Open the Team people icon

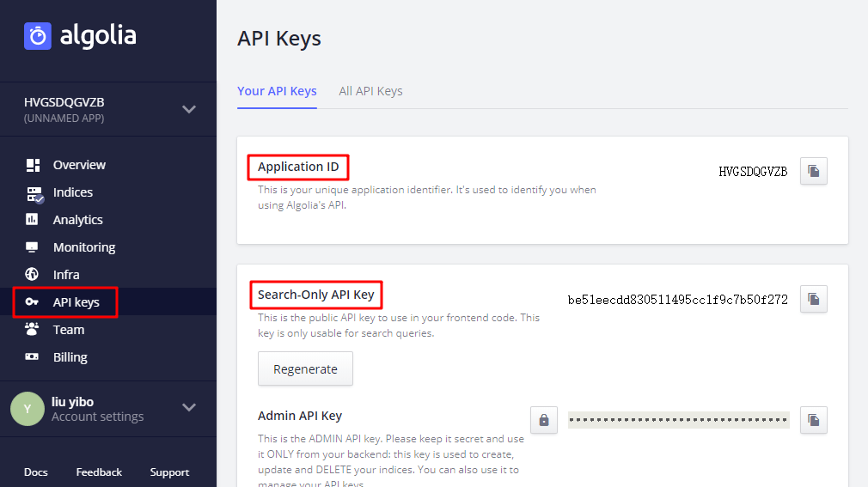click(32, 329)
